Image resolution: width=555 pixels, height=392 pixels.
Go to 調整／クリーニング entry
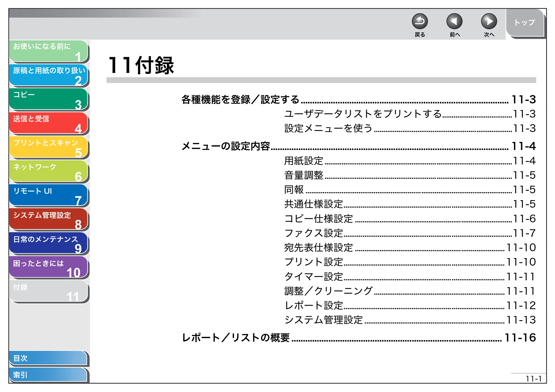pos(410,291)
